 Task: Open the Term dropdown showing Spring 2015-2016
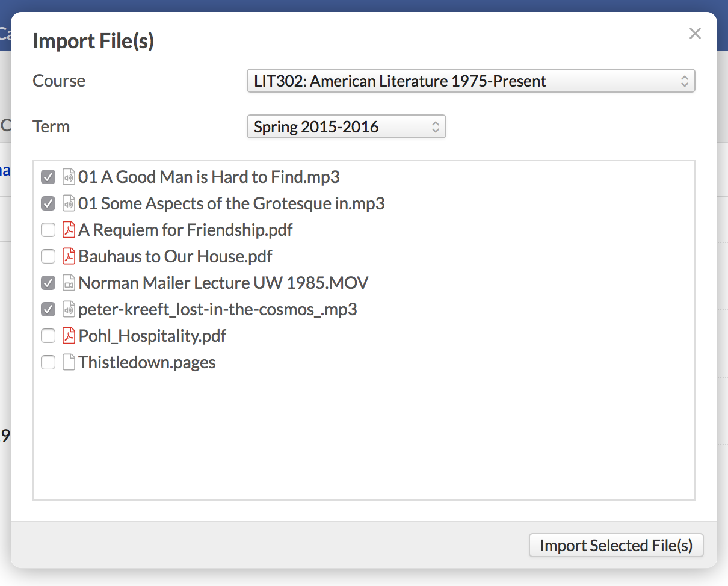pyautogui.click(x=346, y=126)
